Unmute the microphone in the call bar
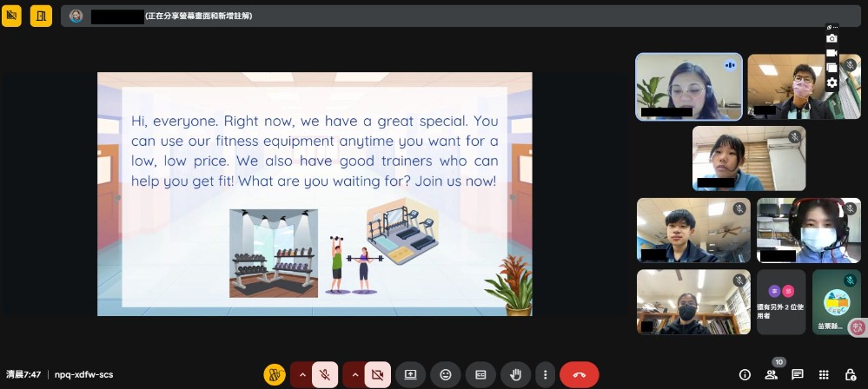 pos(325,374)
